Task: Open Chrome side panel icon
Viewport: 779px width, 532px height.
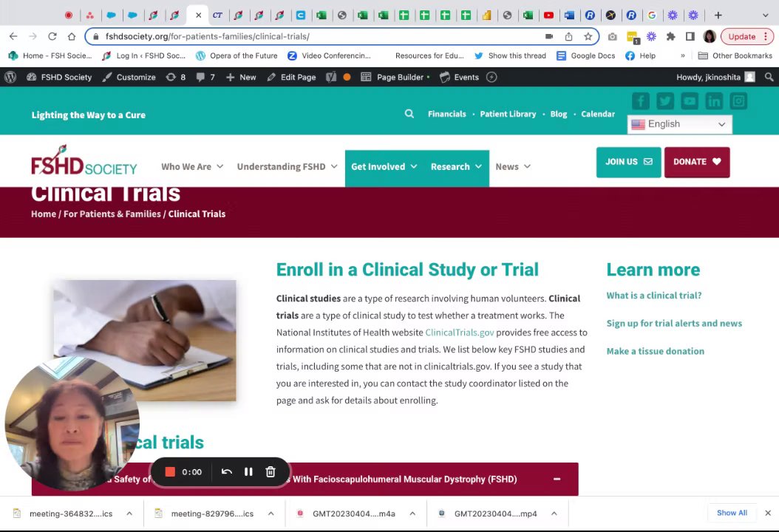Action: pos(690,36)
